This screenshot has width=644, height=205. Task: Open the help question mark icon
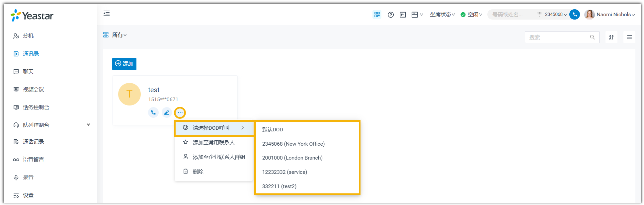click(x=391, y=15)
